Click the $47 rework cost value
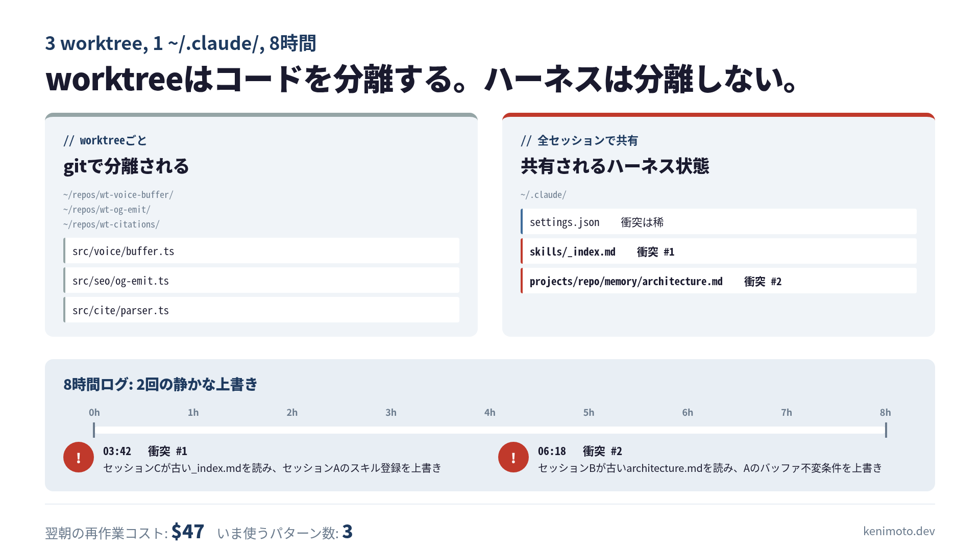Viewport: 980px width, 551px height. pyautogui.click(x=188, y=532)
